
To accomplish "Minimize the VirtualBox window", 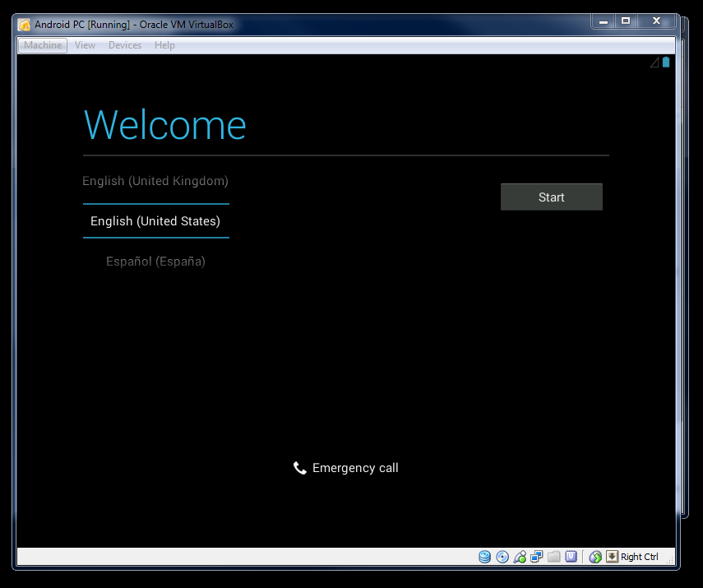I will [x=604, y=21].
